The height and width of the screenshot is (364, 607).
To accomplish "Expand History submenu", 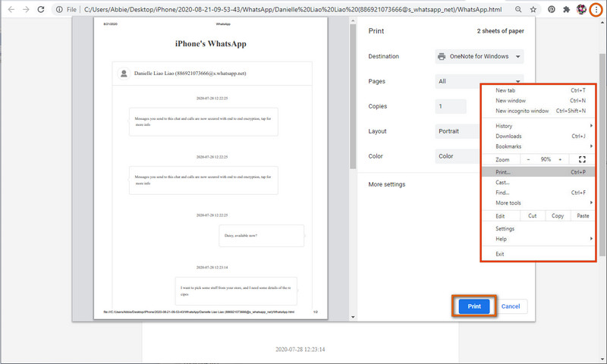I will tap(538, 126).
